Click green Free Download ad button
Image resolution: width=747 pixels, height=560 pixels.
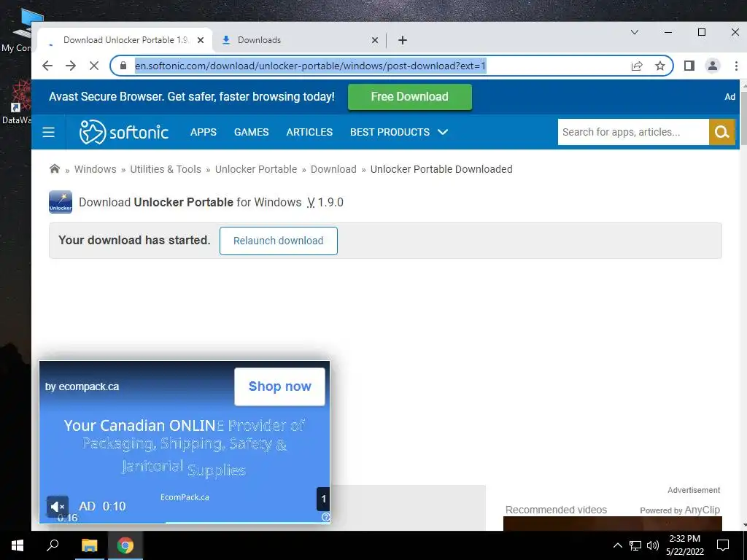pos(410,97)
